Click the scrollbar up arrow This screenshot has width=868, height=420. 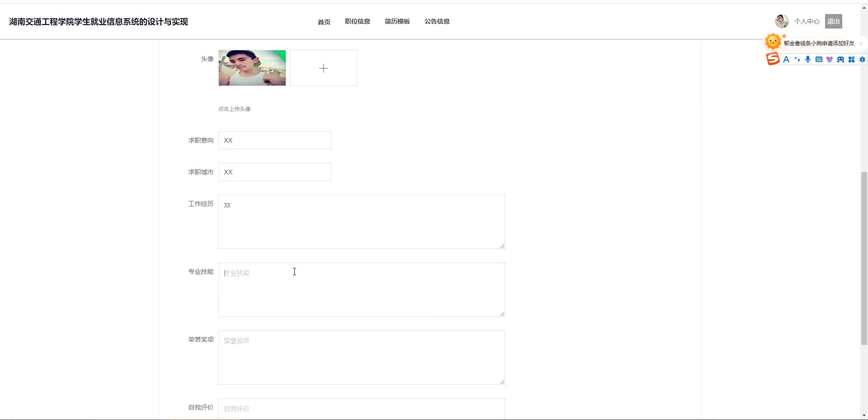click(x=864, y=7)
